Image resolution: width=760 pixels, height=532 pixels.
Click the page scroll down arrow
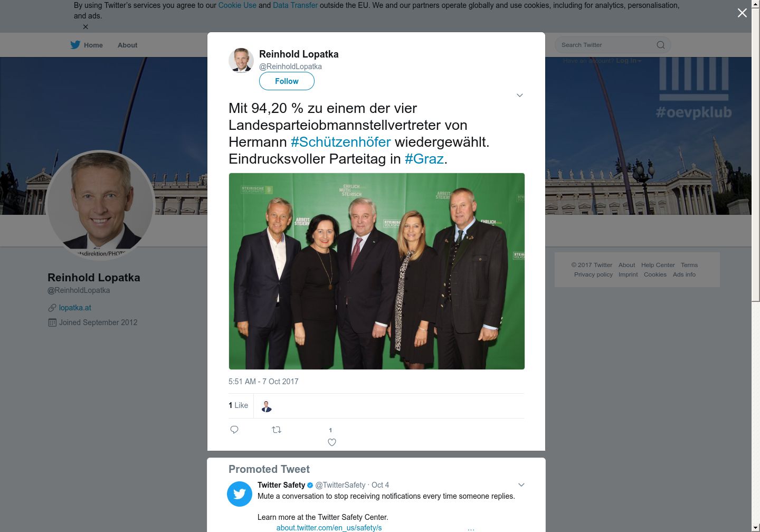756,528
